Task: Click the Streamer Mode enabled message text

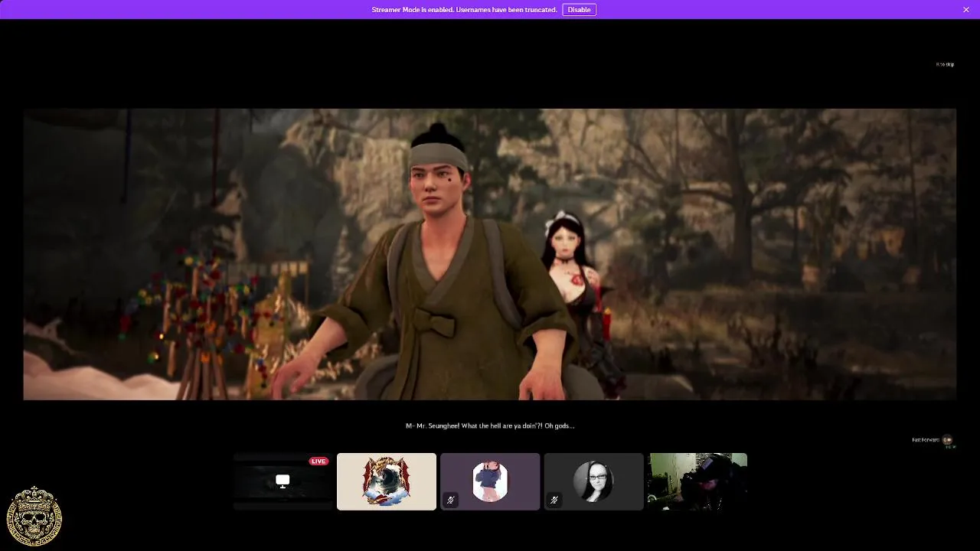Action: pos(464,10)
